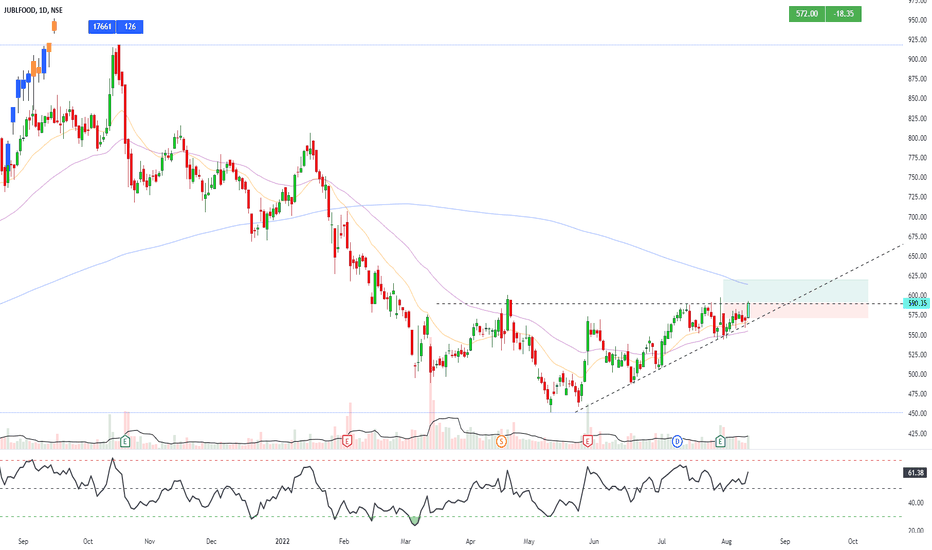This screenshot has width=932, height=550.
Task: Click the 925.00 price axis label
Action: pyautogui.click(x=917, y=40)
